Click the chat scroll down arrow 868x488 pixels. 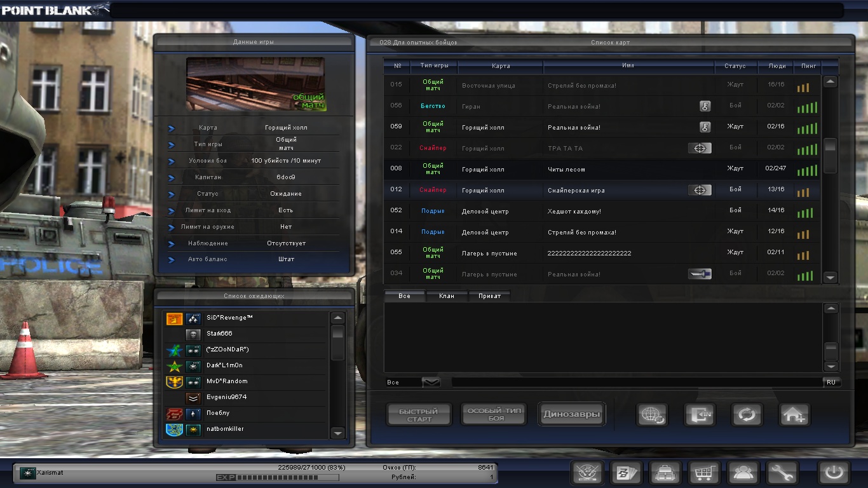tap(831, 367)
